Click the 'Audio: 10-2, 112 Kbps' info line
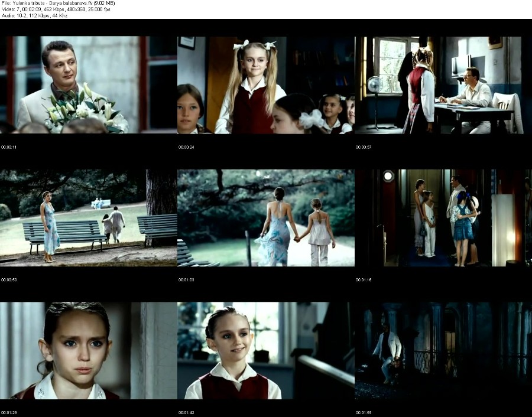The image size is (532, 417). pos(35,15)
